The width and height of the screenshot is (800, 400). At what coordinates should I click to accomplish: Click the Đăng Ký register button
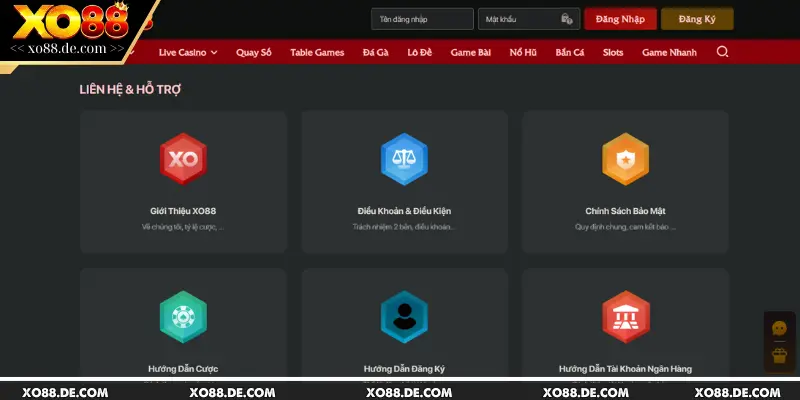coord(697,19)
